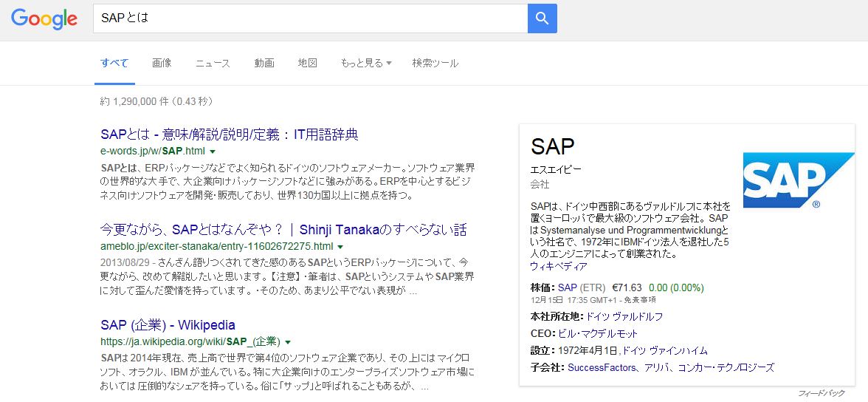Image resolution: width=868 pixels, height=402 pixels.
Task: Open the IT用語辞典 SAPとは result
Action: pyautogui.click(x=229, y=134)
